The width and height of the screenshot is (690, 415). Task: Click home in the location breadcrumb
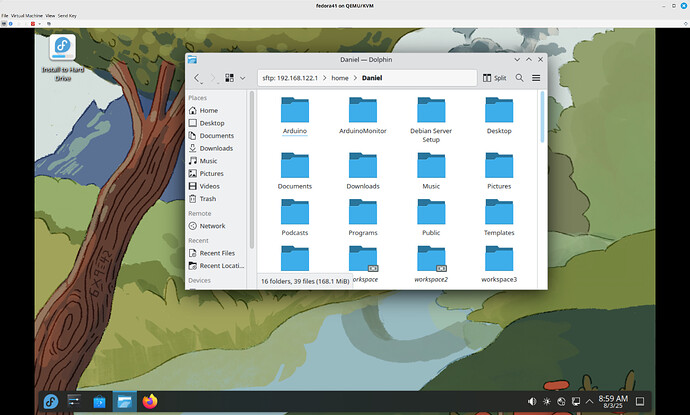click(339, 77)
